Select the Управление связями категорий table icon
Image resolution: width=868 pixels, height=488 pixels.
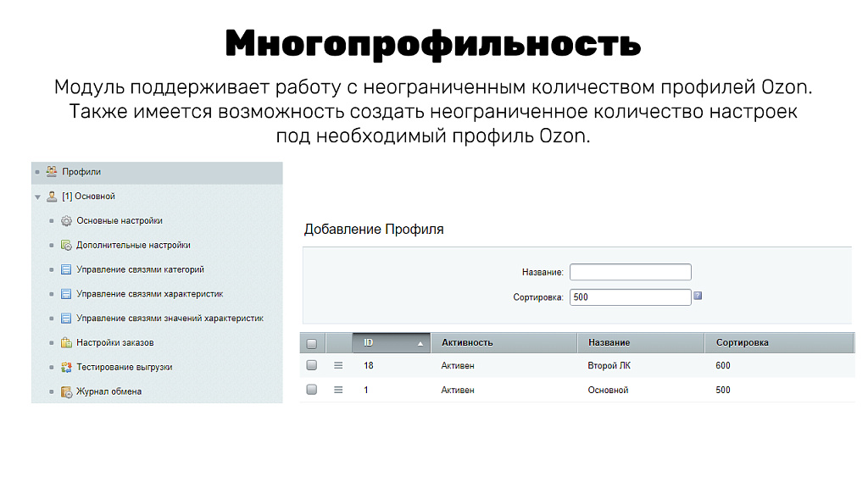point(67,269)
